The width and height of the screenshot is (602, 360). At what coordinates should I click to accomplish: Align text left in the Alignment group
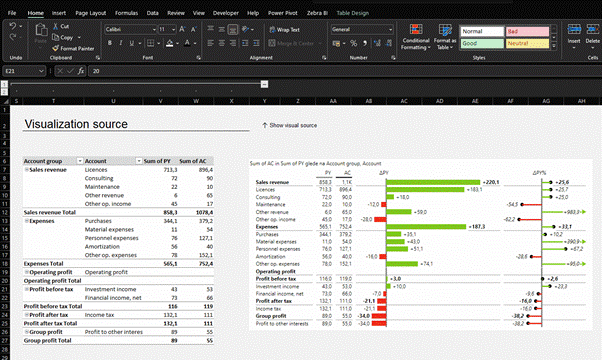[210, 43]
